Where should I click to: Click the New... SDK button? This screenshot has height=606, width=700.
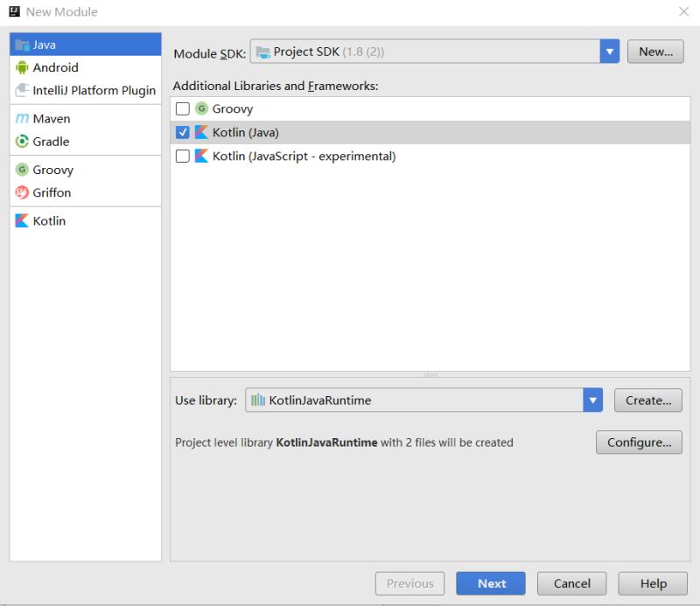655,52
